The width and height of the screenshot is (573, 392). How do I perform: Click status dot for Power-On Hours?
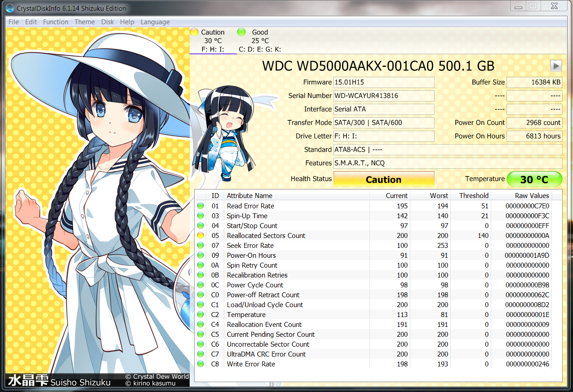200,255
